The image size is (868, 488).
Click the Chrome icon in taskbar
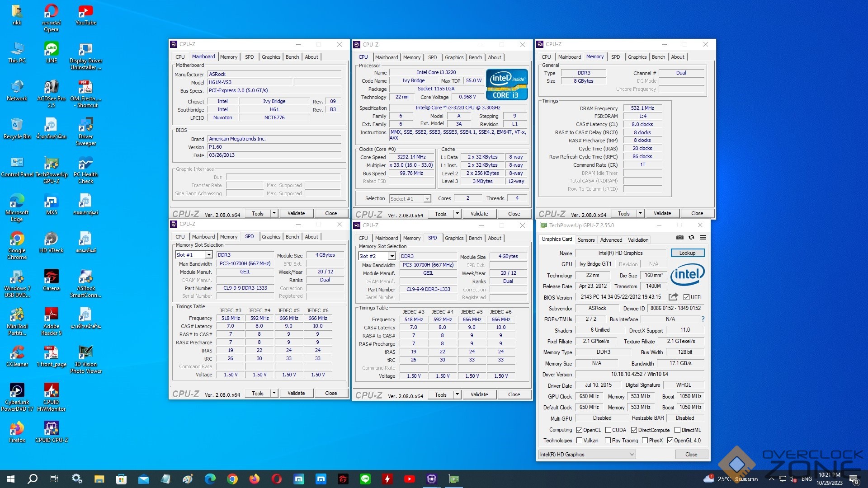click(232, 479)
